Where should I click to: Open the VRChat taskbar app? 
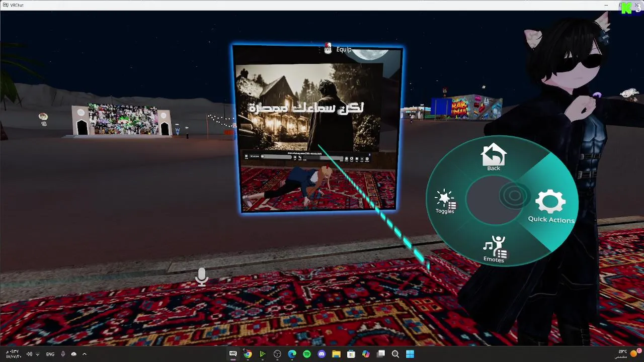coord(233,354)
